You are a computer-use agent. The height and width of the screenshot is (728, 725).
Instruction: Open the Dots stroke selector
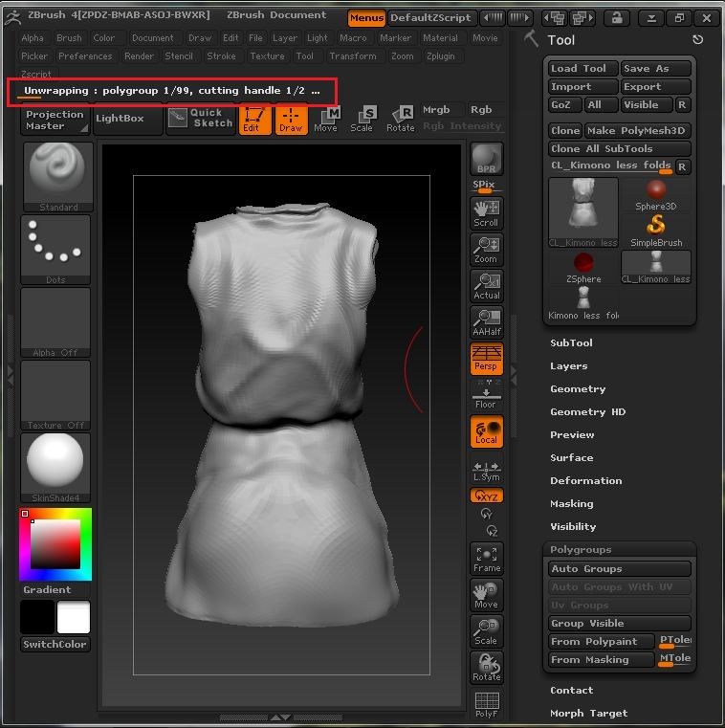(55, 250)
